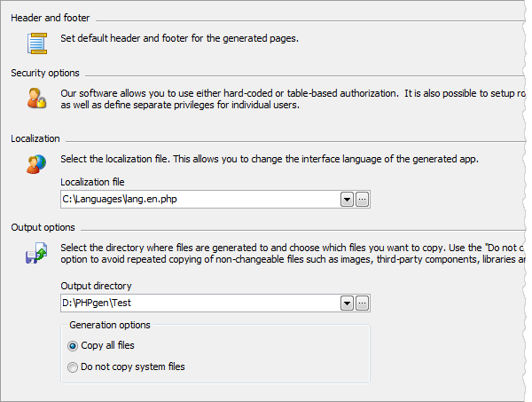This screenshot has width=532, height=402.
Task: Click the Header and footer scroll icon
Action: click(x=36, y=43)
